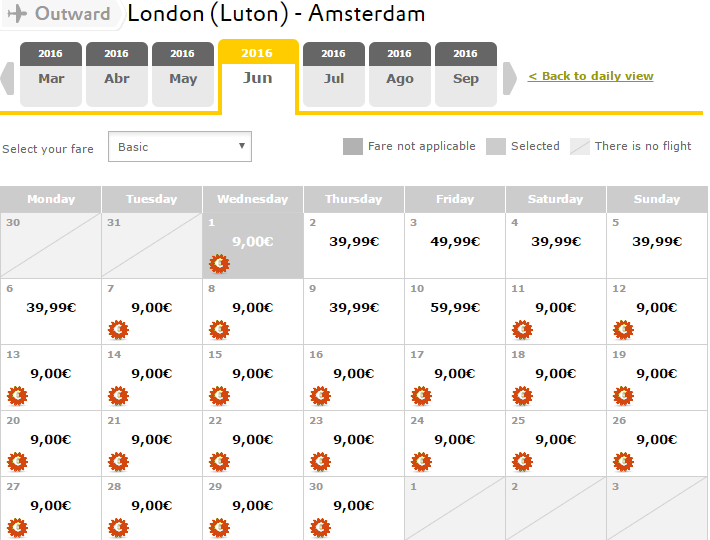The height and width of the screenshot is (540, 710).
Task: Switch to the May 2016 tab
Action: (x=183, y=75)
